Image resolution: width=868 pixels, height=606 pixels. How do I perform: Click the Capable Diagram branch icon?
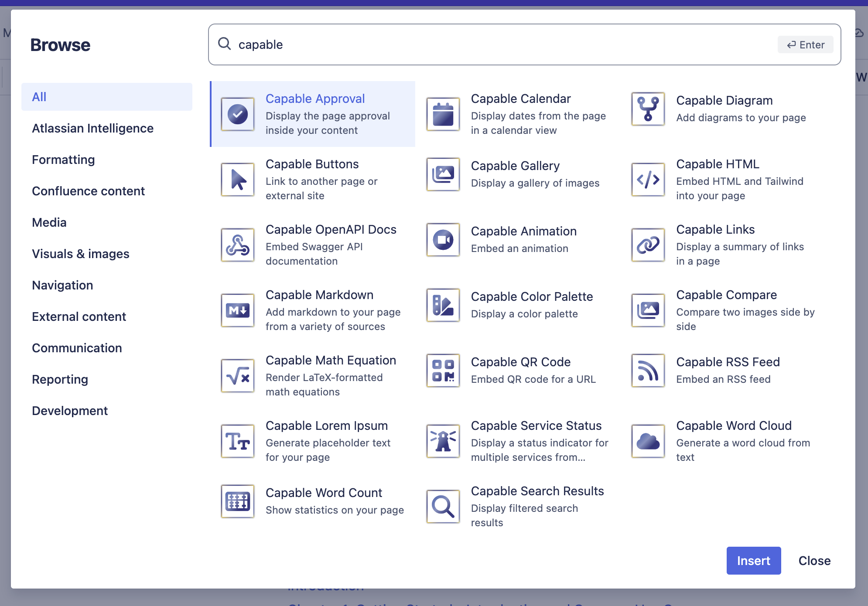(648, 109)
